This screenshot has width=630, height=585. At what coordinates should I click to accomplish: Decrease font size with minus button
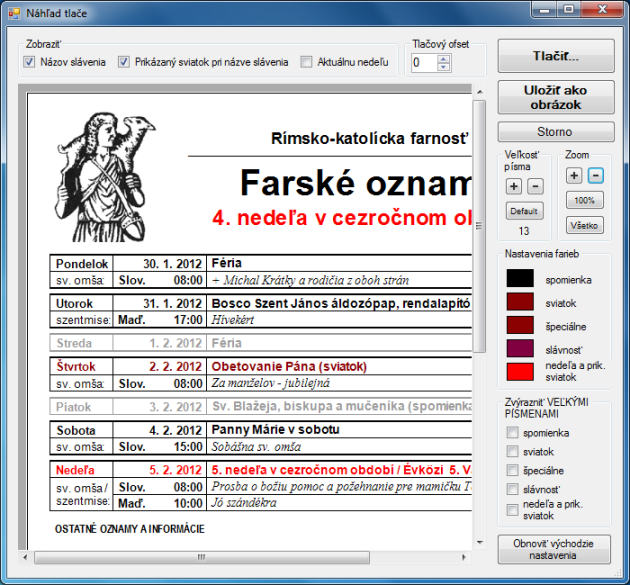point(534,187)
